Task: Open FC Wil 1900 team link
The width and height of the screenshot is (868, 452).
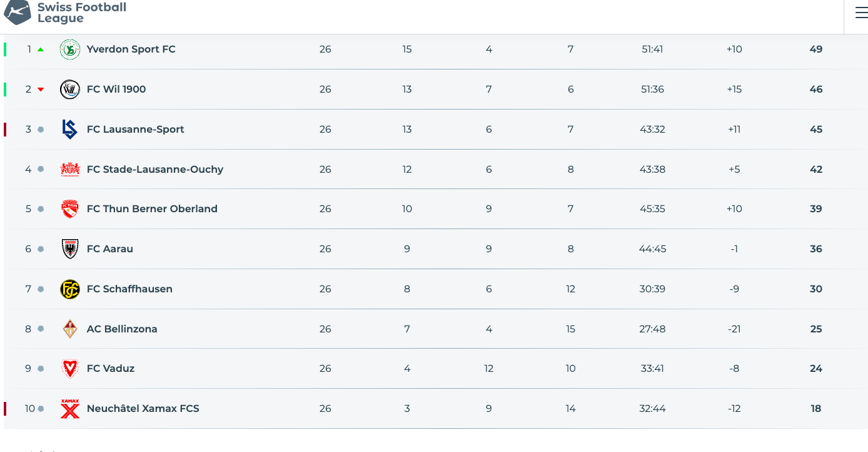Action: point(116,89)
